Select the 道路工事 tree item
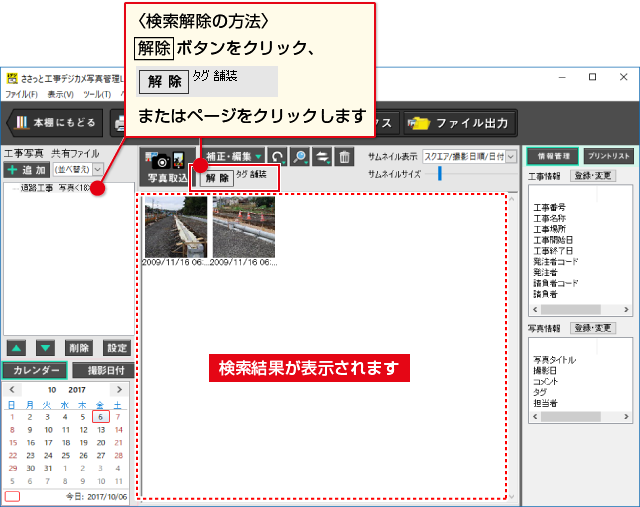 (55, 188)
